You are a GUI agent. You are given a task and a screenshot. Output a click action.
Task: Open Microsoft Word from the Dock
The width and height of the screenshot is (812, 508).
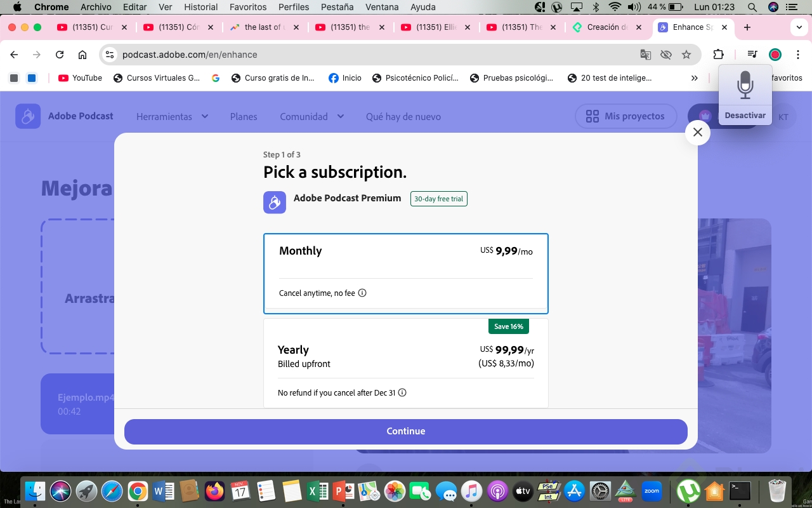click(x=164, y=491)
